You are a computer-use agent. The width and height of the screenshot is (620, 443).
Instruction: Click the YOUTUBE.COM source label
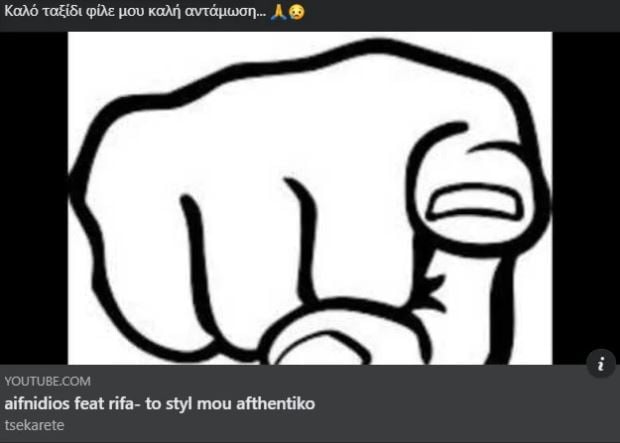coord(47,381)
